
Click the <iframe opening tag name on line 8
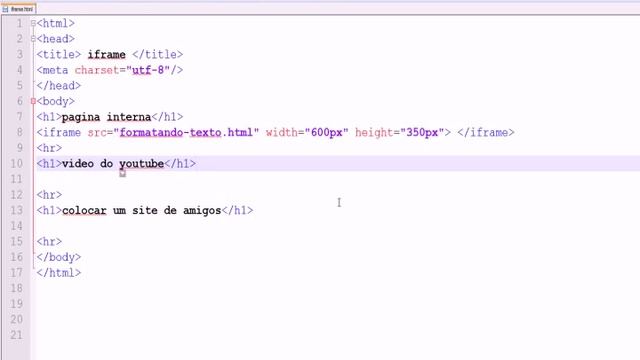(x=59, y=133)
